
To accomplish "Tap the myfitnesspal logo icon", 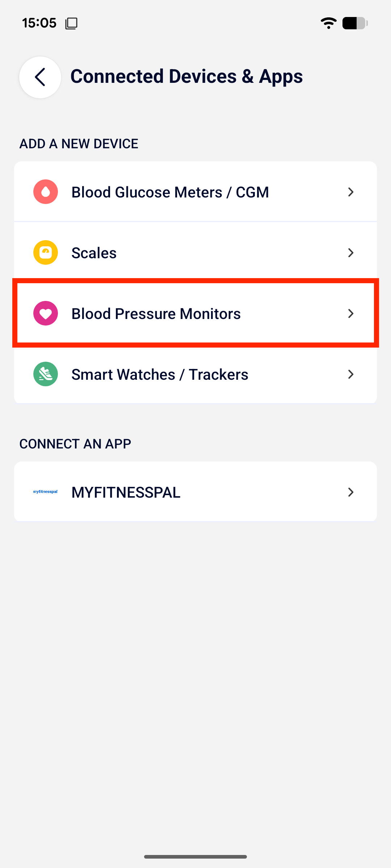I will [x=46, y=492].
